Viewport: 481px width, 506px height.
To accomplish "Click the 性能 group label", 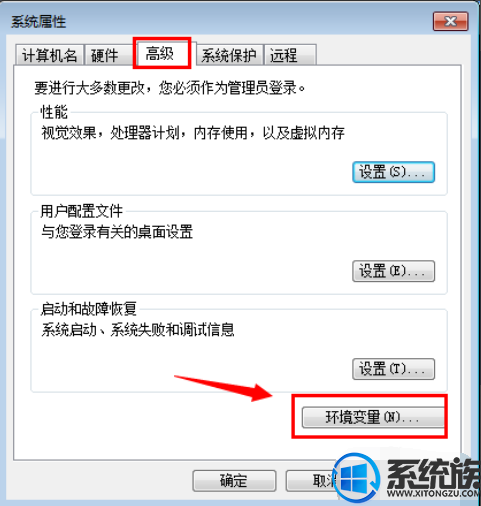I will (54, 112).
